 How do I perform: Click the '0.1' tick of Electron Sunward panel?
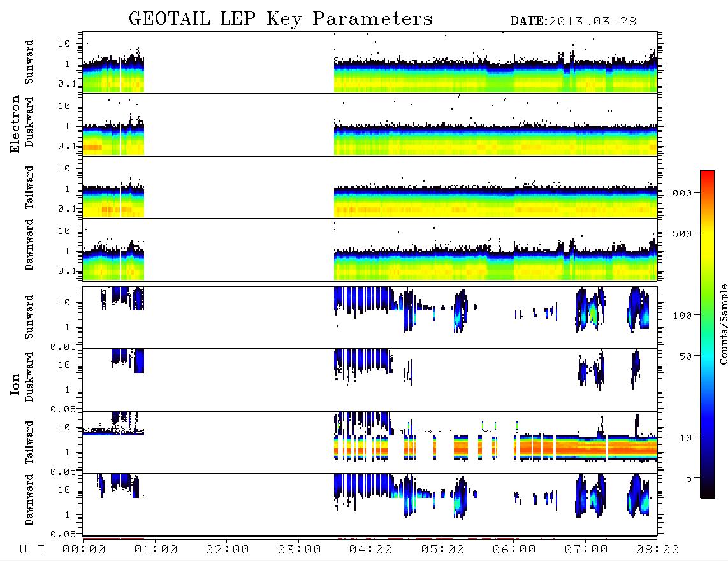tap(68, 84)
